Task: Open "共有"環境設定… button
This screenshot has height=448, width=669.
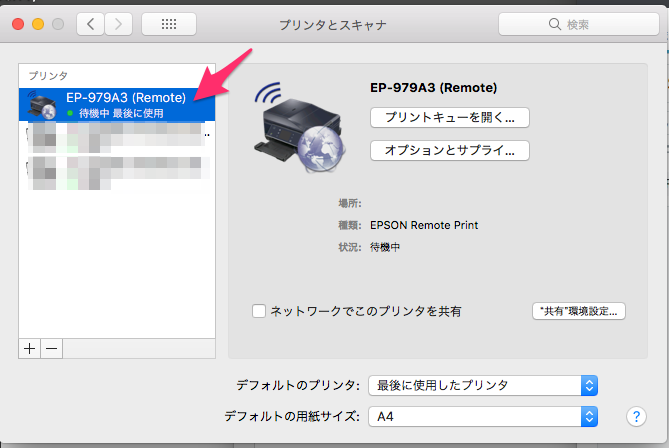Action: coord(579,311)
